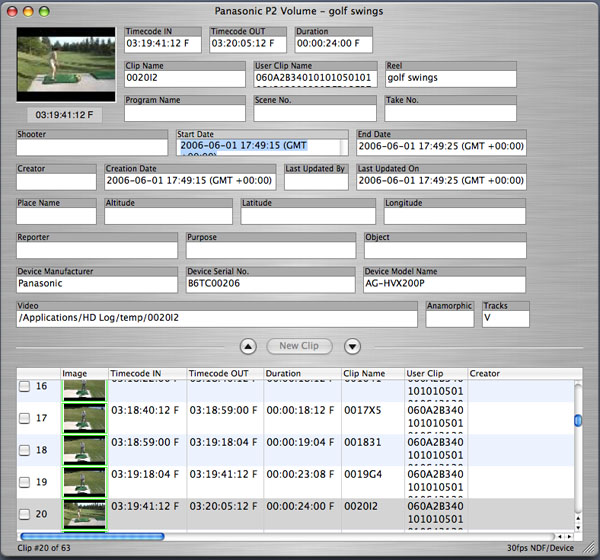
Task: Click into the Purpose field
Action: (x=271, y=250)
